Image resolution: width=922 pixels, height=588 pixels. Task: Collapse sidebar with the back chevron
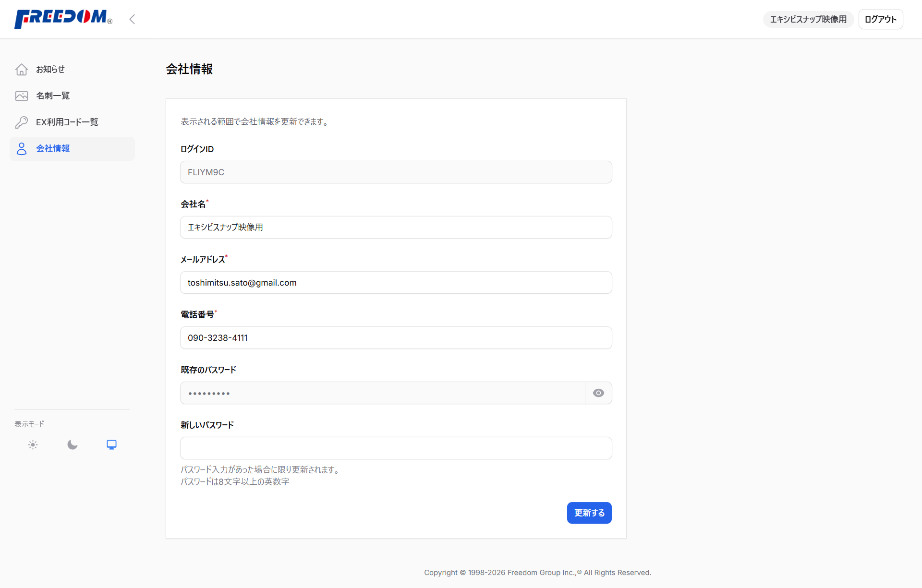coord(132,19)
